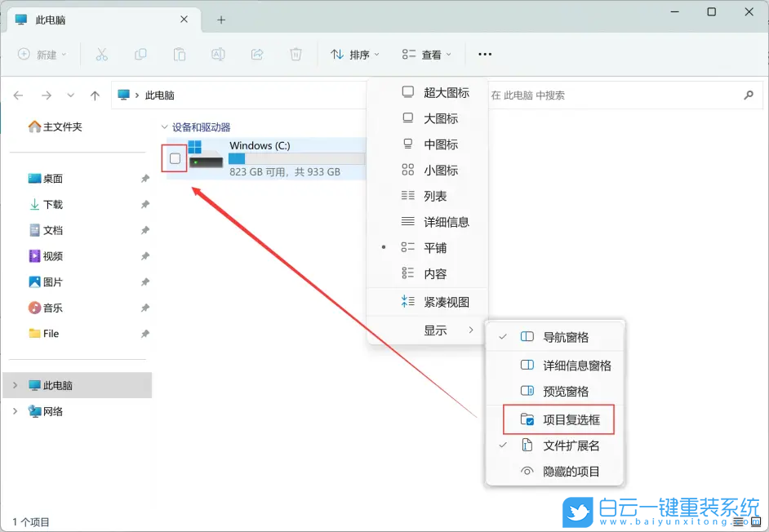769x532 pixels.
Task: Collapse the 设备和驱动器 group
Action: coord(163,126)
